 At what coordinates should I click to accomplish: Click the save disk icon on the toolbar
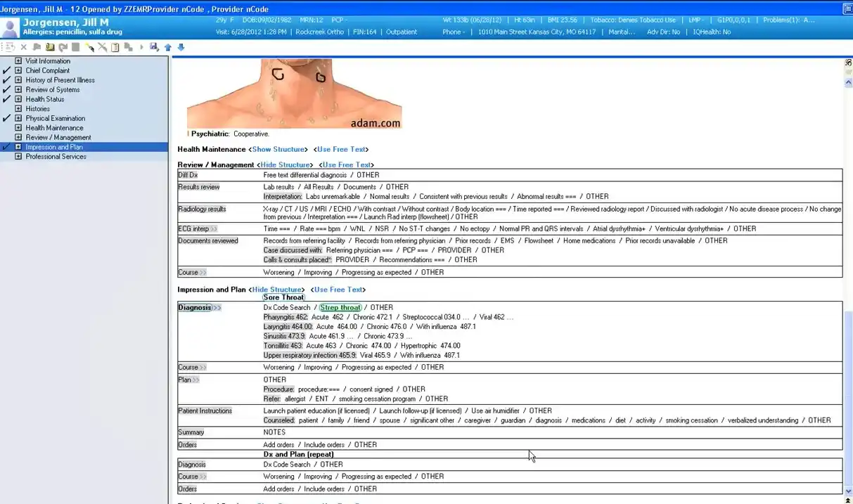pos(154,46)
